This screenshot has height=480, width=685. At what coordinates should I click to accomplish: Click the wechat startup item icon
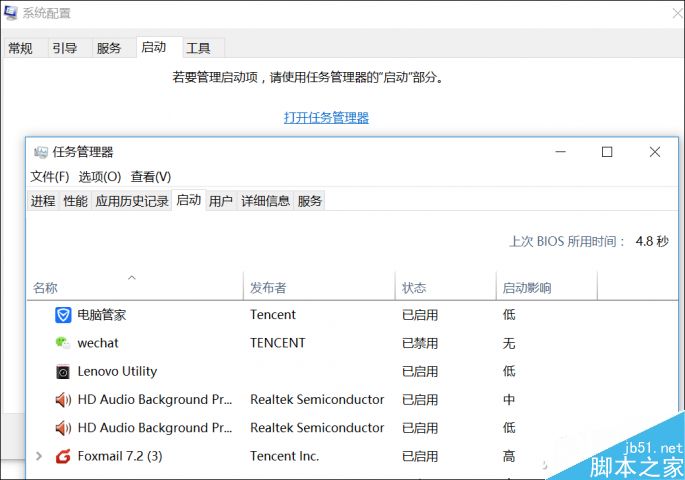point(62,343)
